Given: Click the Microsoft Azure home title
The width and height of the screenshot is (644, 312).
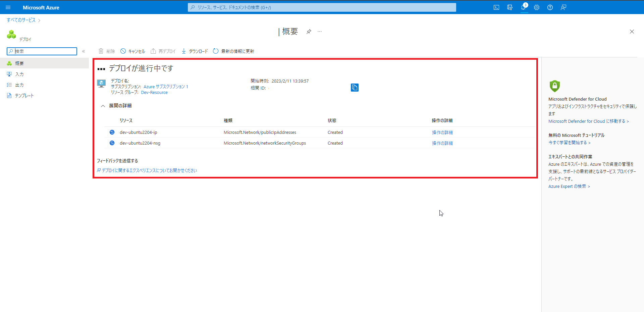Looking at the screenshot, I should [x=41, y=7].
